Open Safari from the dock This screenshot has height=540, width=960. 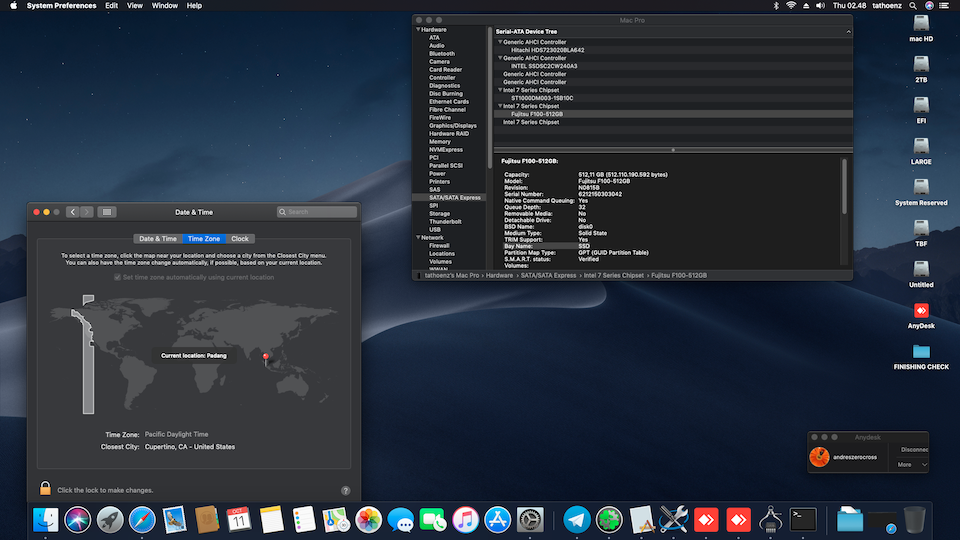(142, 519)
